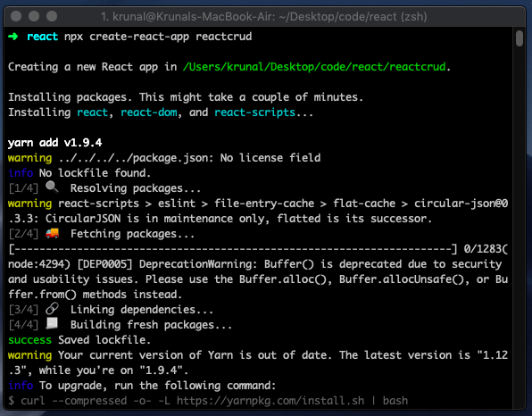The height and width of the screenshot is (416, 532).
Task: Close the terminal window with gray button
Action: (16, 16)
